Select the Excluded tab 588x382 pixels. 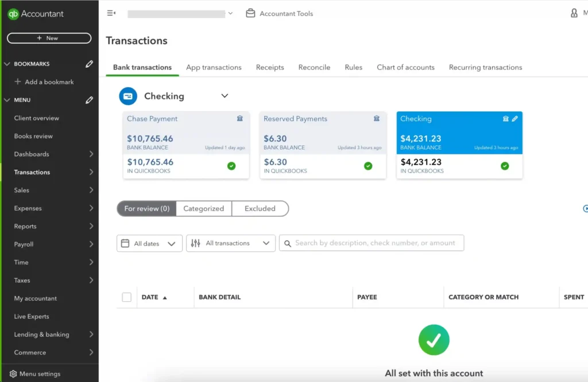(x=260, y=209)
